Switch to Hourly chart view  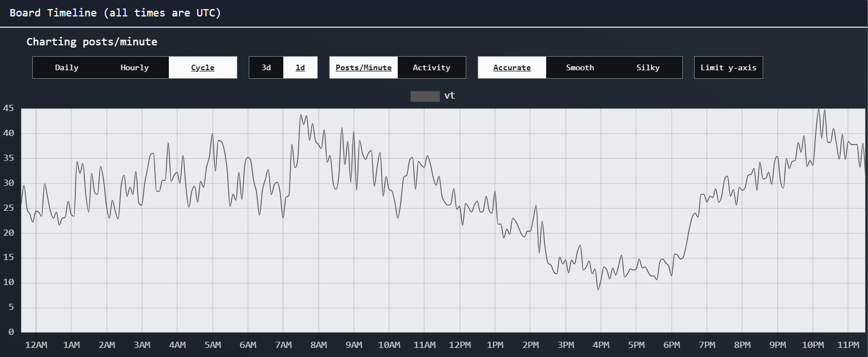coord(134,67)
